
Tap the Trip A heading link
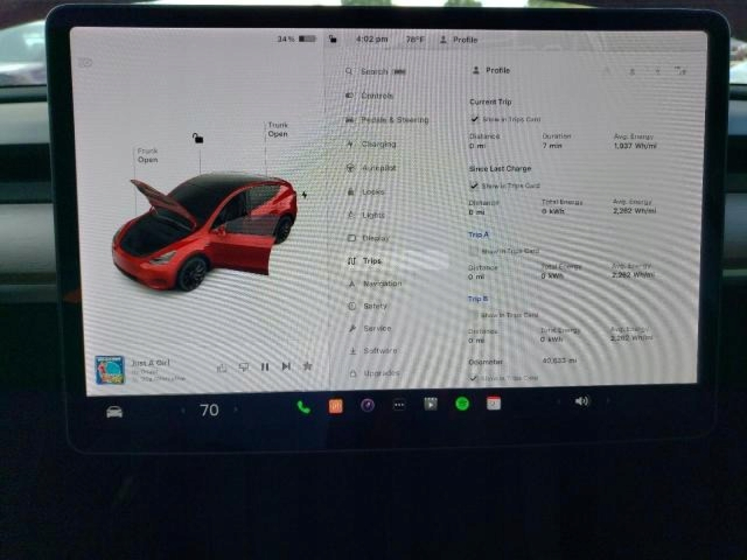pos(478,235)
